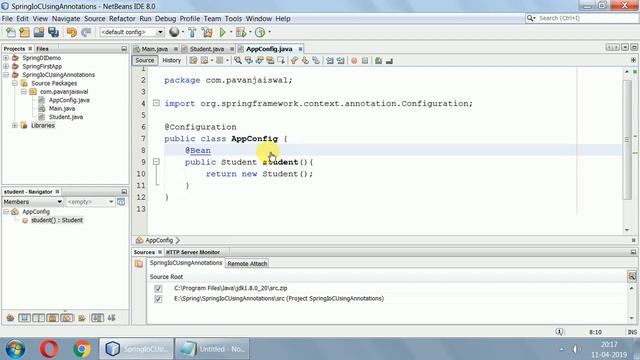Toggle Show Inner Classes filter in Navigator

(67, 318)
